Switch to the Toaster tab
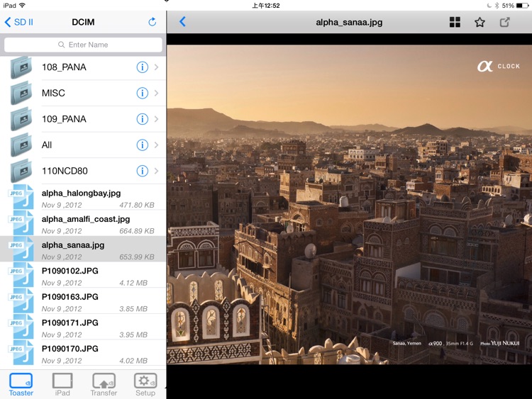The width and height of the screenshot is (532, 399). tap(21, 385)
